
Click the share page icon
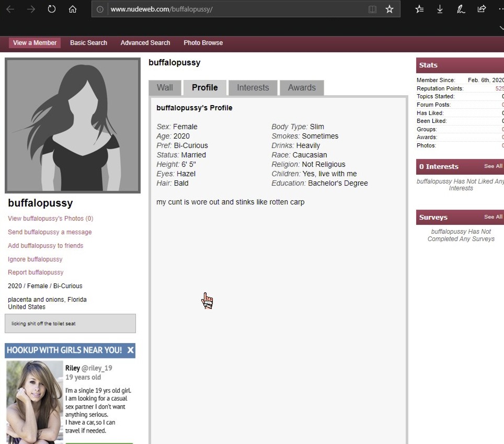482,9
